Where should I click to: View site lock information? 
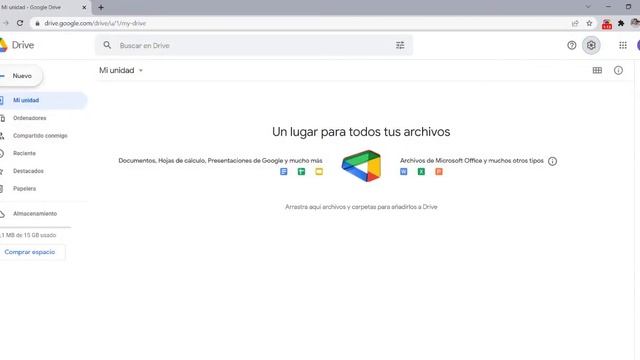(37, 23)
